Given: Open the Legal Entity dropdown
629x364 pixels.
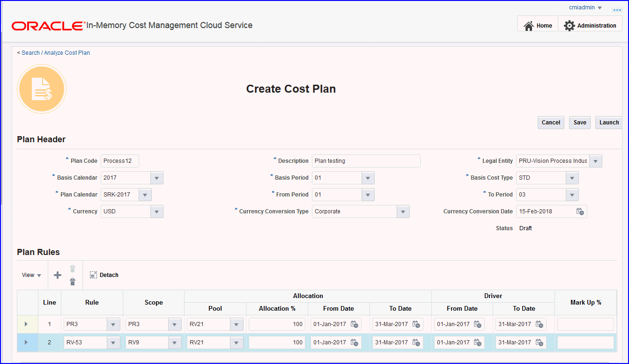Looking at the screenshot, I should point(596,161).
